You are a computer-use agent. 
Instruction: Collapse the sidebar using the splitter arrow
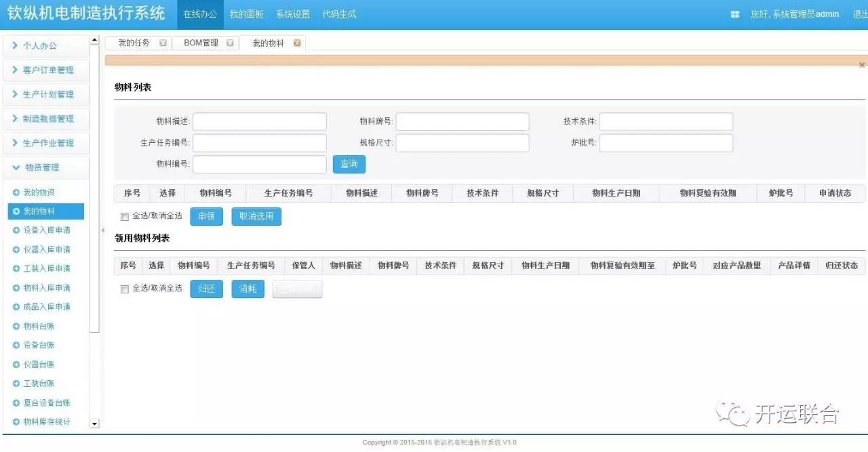point(102,230)
